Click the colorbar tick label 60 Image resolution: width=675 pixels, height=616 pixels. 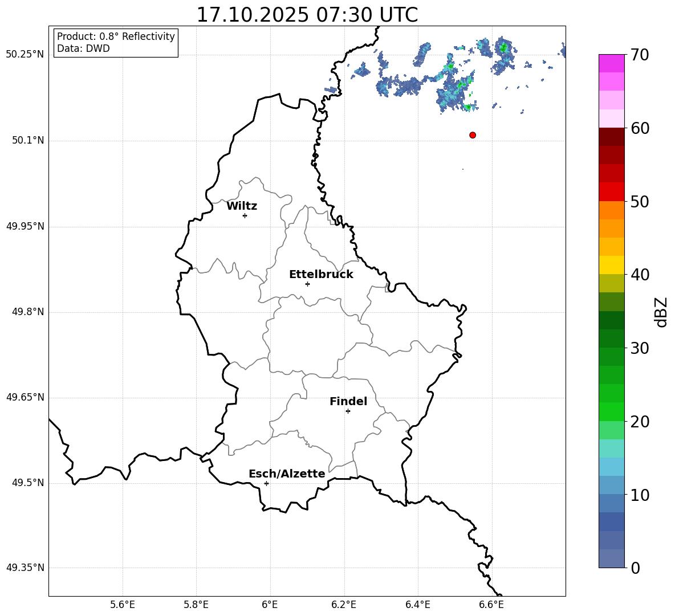(x=640, y=128)
